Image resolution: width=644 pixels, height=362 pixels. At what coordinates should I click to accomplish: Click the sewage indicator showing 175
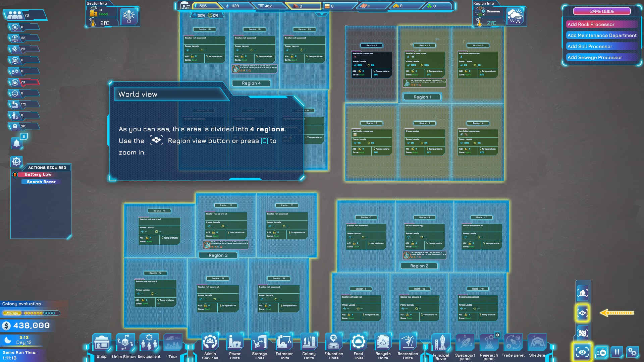[23, 104]
